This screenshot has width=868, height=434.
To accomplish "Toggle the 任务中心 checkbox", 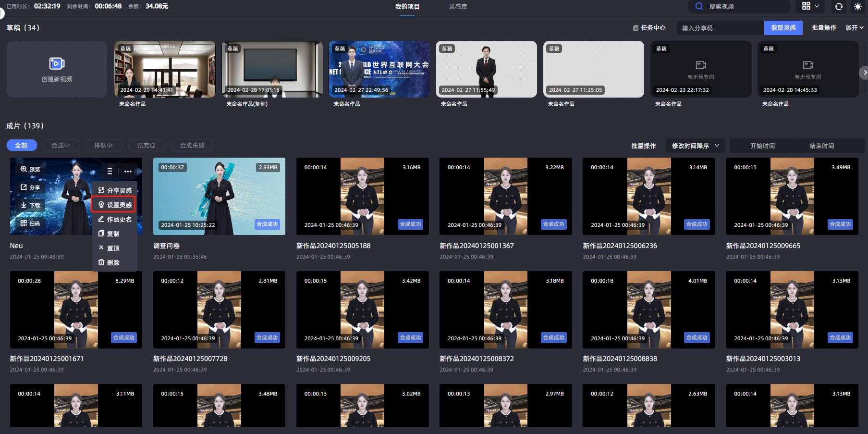I will (x=636, y=28).
